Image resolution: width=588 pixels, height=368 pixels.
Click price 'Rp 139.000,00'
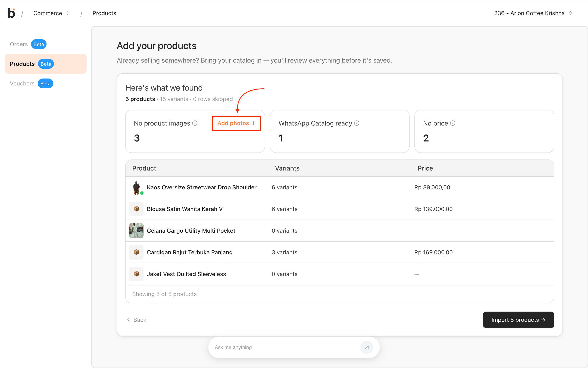433,209
